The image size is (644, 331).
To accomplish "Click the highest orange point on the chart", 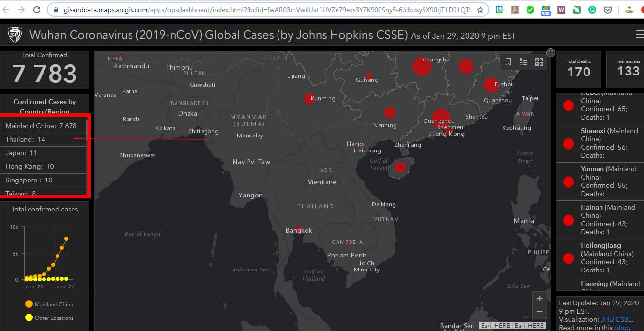I will pos(66,238).
